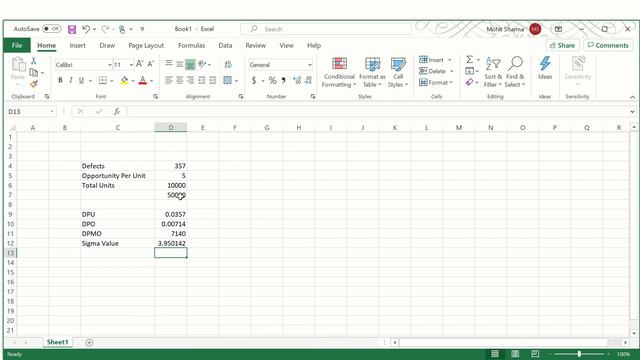The width and height of the screenshot is (640, 360).
Task: Apply percent style format
Action: [272, 80]
